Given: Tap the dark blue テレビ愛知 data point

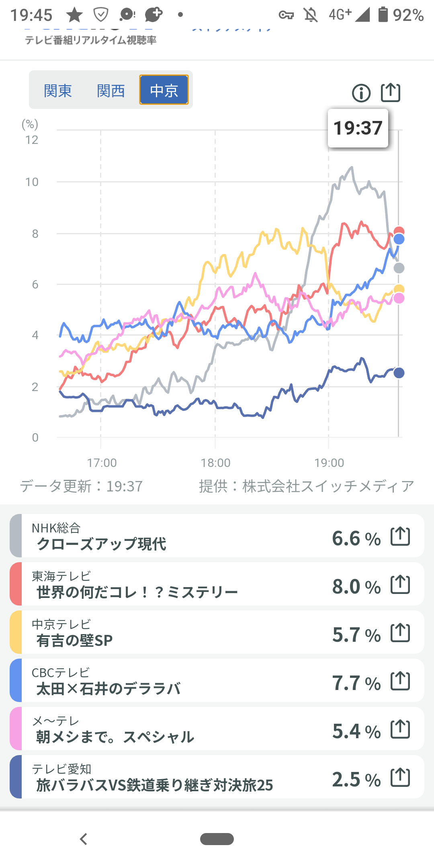Looking at the screenshot, I should click(x=399, y=373).
